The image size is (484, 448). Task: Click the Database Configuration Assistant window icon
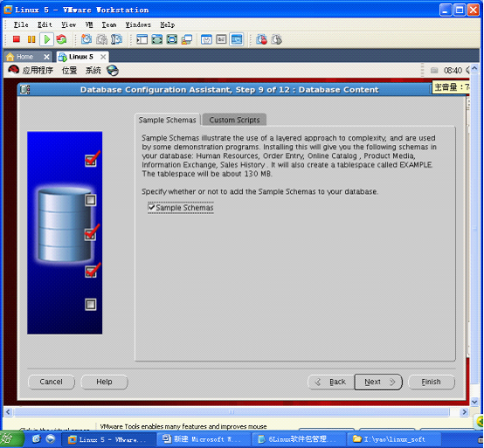click(x=24, y=90)
